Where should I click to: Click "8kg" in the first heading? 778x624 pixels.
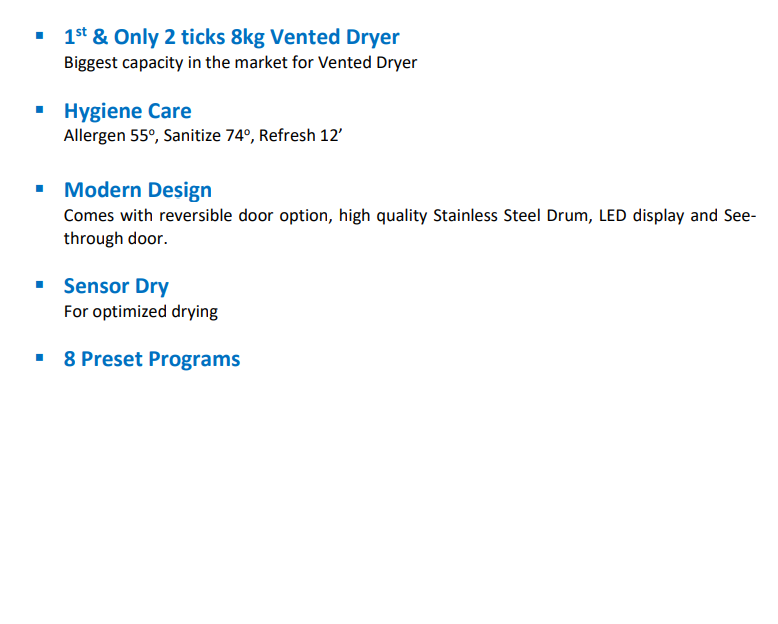(x=247, y=38)
